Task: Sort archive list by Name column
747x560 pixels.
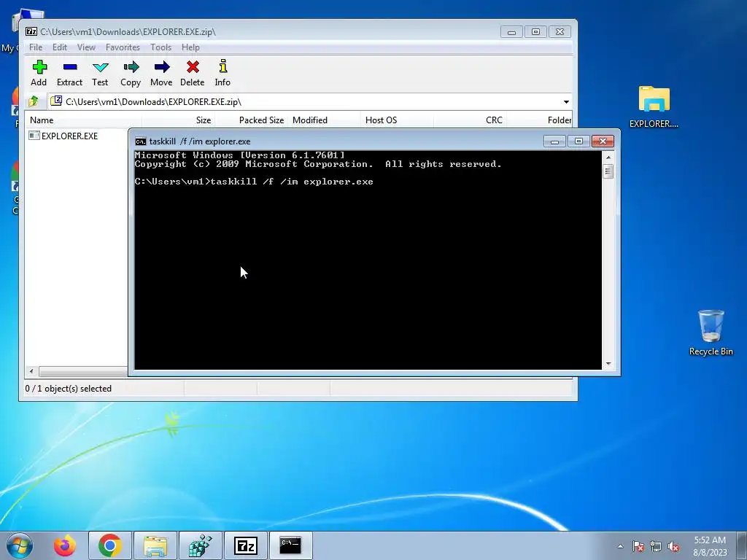Action: (84, 120)
